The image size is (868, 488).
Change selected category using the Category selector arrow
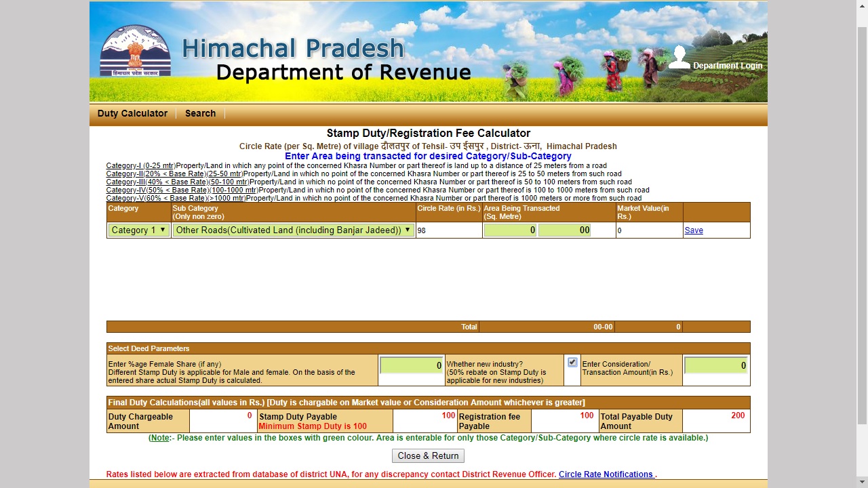tap(162, 230)
